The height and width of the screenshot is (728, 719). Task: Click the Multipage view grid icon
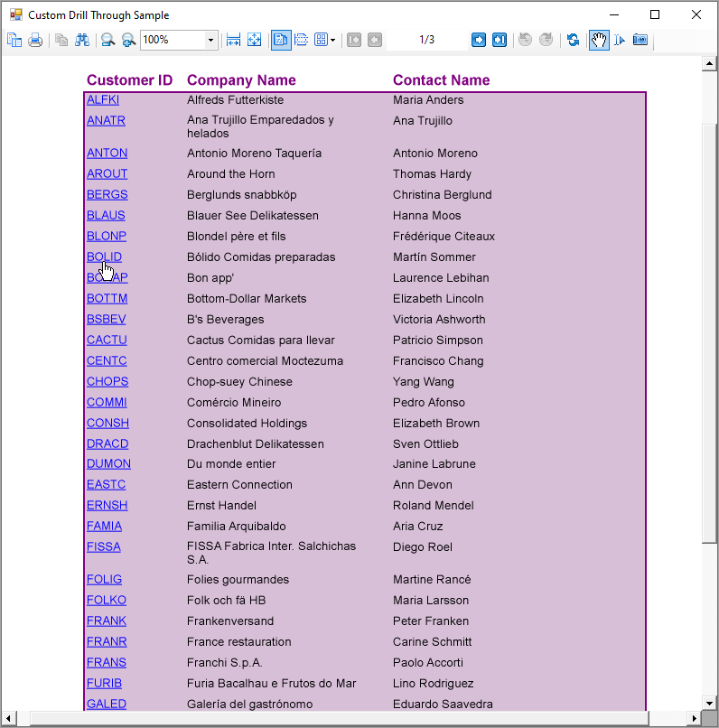[322, 40]
